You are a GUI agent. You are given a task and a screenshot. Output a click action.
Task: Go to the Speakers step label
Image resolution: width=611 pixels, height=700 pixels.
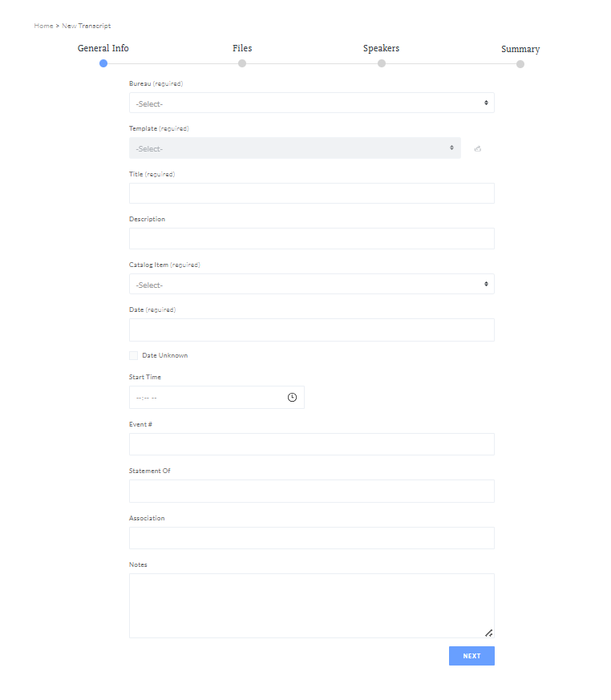tap(381, 48)
